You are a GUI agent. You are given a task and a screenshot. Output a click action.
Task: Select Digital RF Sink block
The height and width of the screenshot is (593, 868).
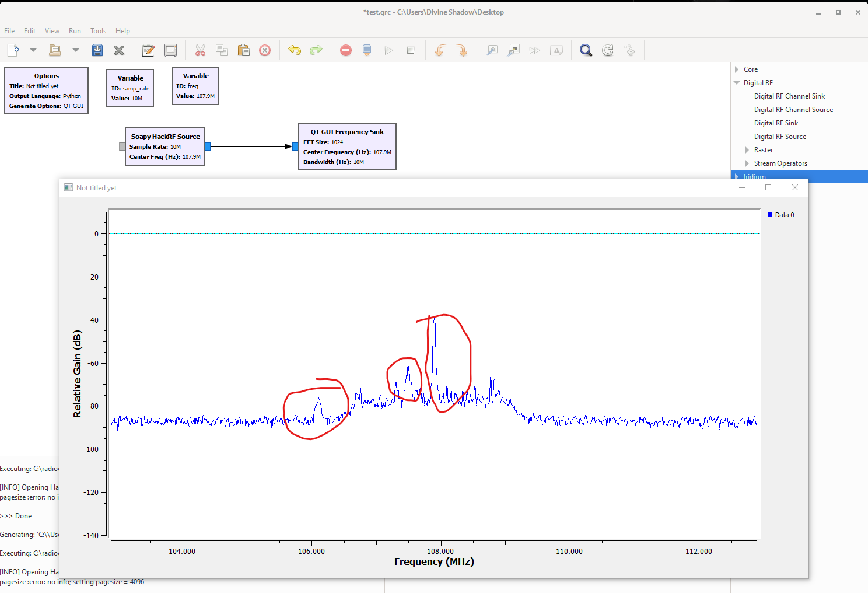pyautogui.click(x=776, y=123)
